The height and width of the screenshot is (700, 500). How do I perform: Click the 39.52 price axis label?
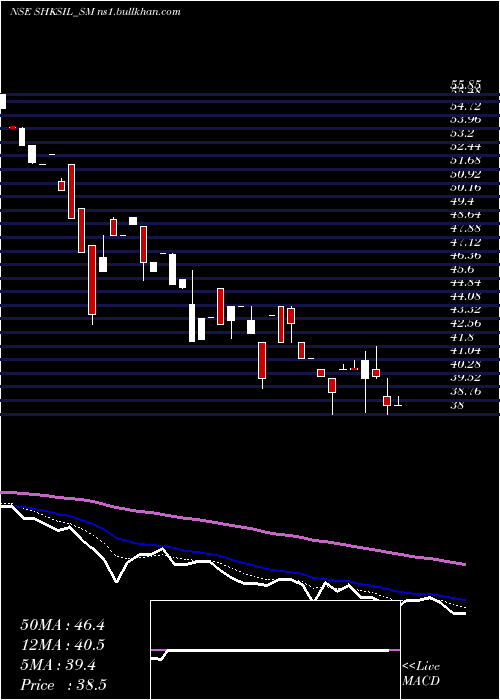[x=465, y=378]
